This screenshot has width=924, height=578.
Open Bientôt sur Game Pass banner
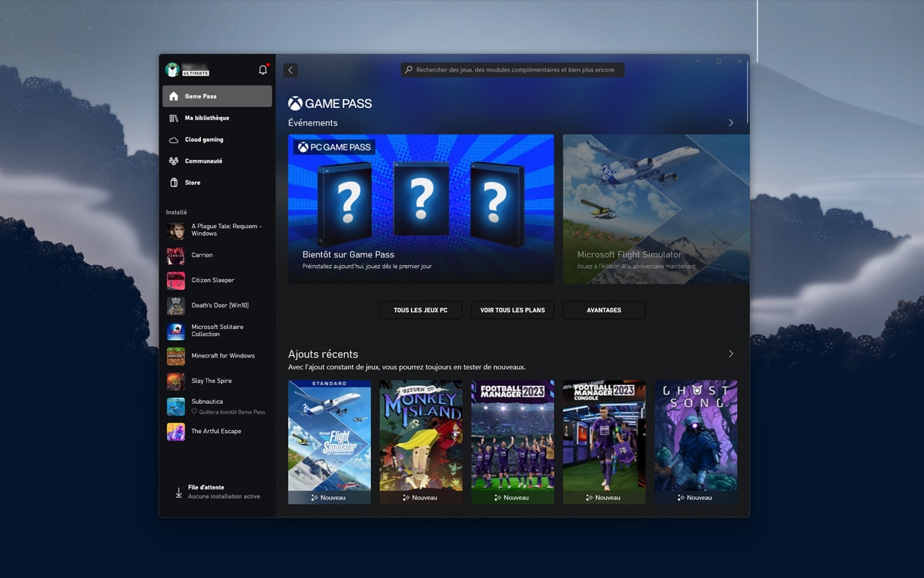[421, 209]
